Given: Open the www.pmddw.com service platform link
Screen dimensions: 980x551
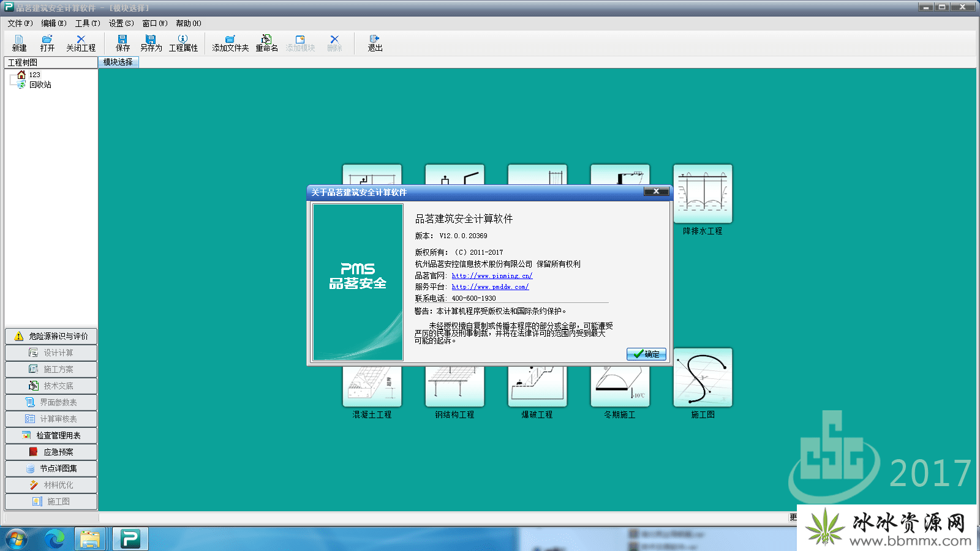Looking at the screenshot, I should pyautogui.click(x=490, y=287).
